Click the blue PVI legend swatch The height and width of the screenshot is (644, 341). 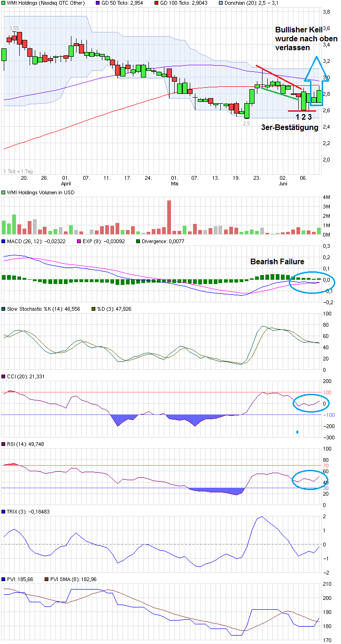[4, 579]
